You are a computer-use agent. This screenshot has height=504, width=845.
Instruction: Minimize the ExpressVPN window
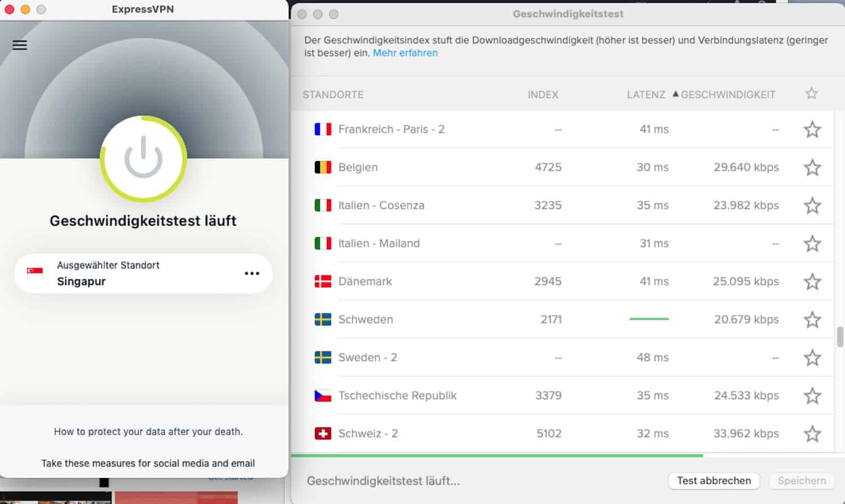pos(25,9)
